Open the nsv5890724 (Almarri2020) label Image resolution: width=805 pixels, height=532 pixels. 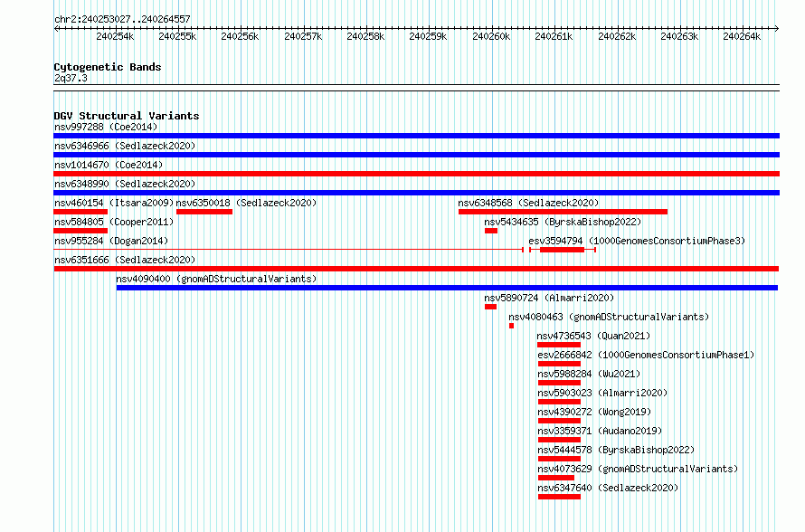[x=549, y=298]
